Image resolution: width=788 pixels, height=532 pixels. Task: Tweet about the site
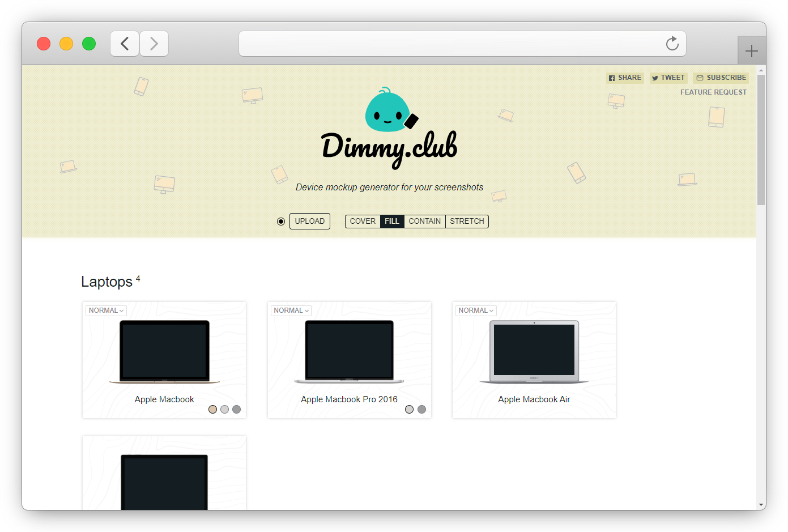pyautogui.click(x=668, y=78)
